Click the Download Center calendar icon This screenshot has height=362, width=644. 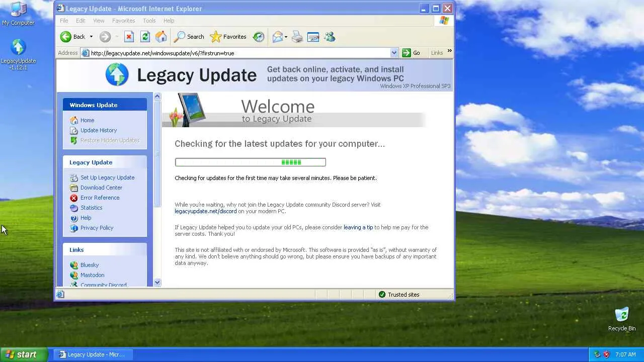tap(74, 188)
